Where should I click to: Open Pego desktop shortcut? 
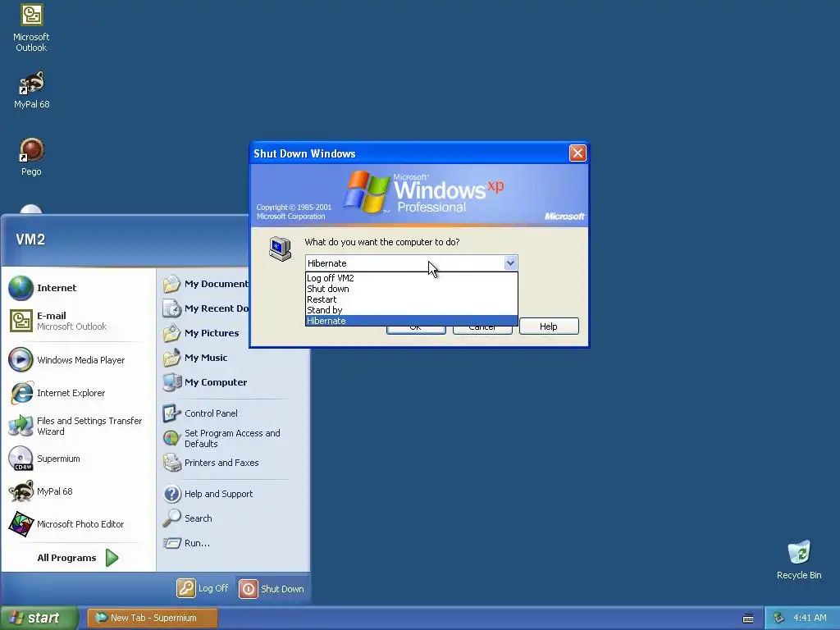pyautogui.click(x=32, y=157)
